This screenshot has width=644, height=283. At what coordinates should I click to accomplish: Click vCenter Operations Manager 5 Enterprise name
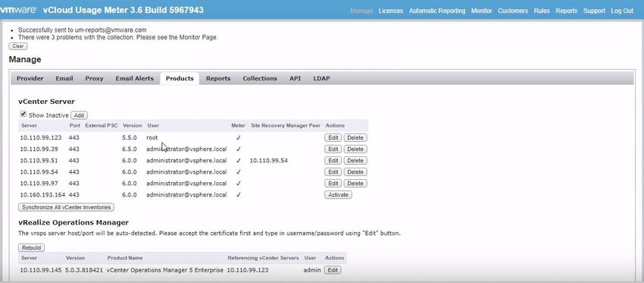pyautogui.click(x=164, y=270)
